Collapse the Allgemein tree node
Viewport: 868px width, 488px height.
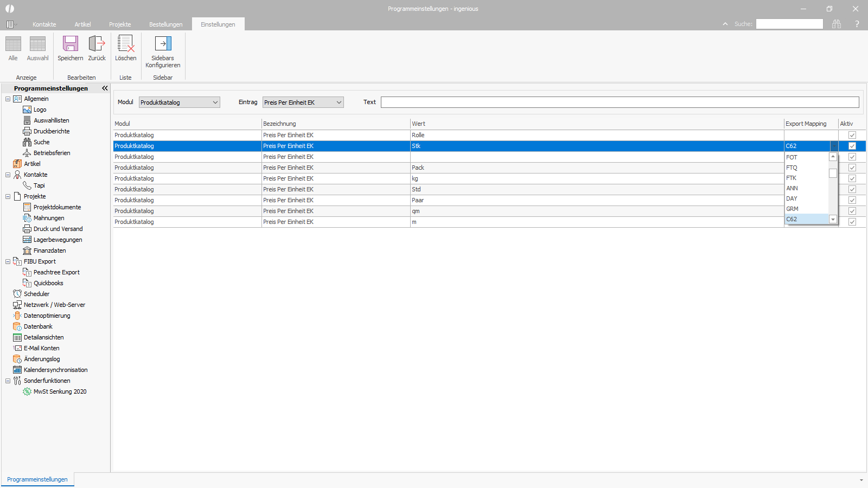(8, 99)
